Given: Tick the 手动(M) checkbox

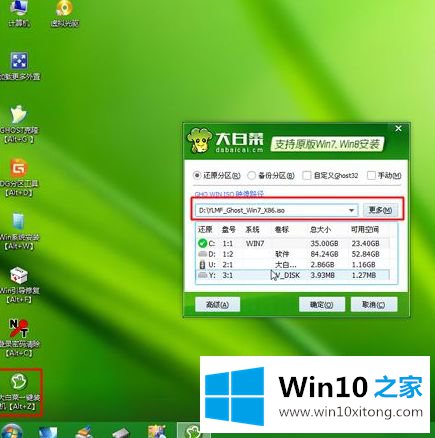Looking at the screenshot, I should [x=371, y=175].
